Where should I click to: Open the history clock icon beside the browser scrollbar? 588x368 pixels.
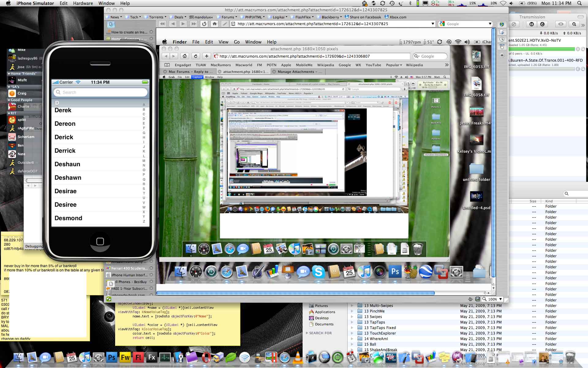point(502,39)
